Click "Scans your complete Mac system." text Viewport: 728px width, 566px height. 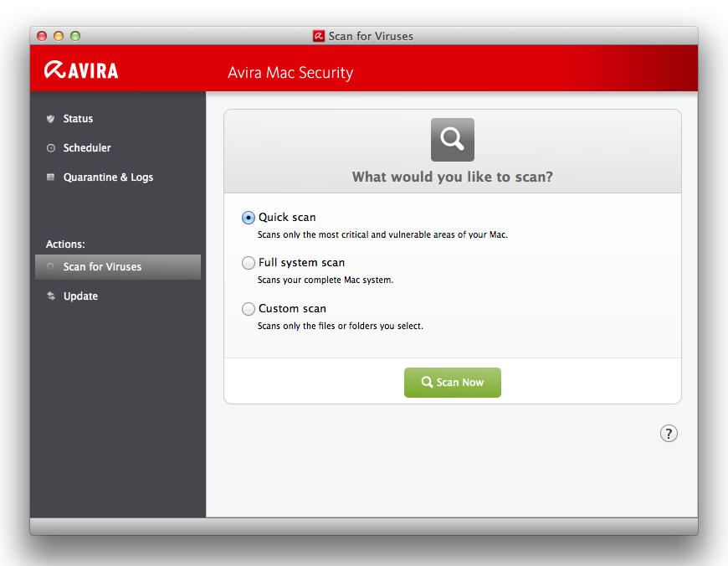326,280
